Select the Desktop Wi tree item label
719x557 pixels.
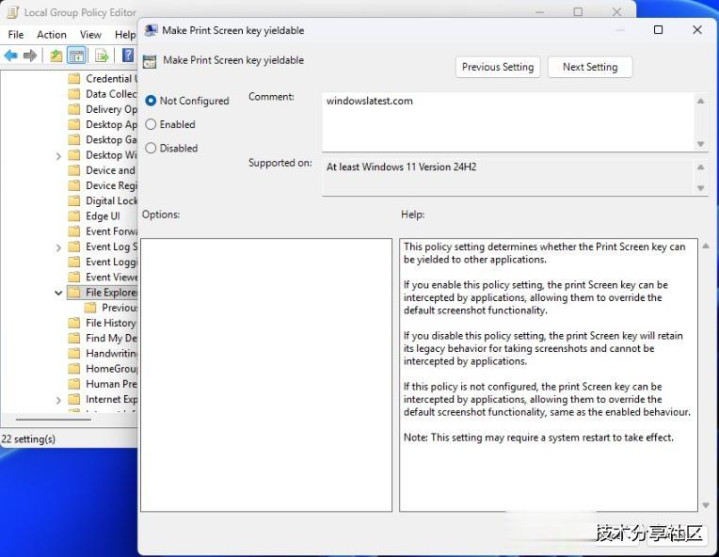click(111, 155)
